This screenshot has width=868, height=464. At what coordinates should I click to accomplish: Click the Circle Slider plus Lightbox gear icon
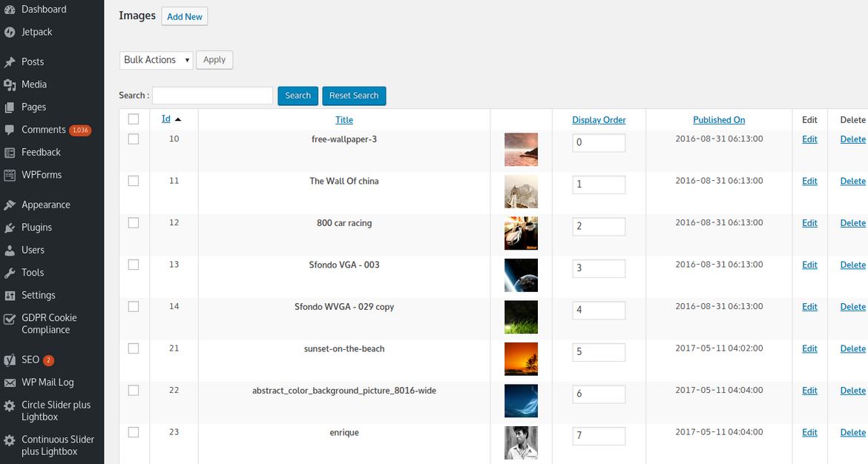[10, 405]
